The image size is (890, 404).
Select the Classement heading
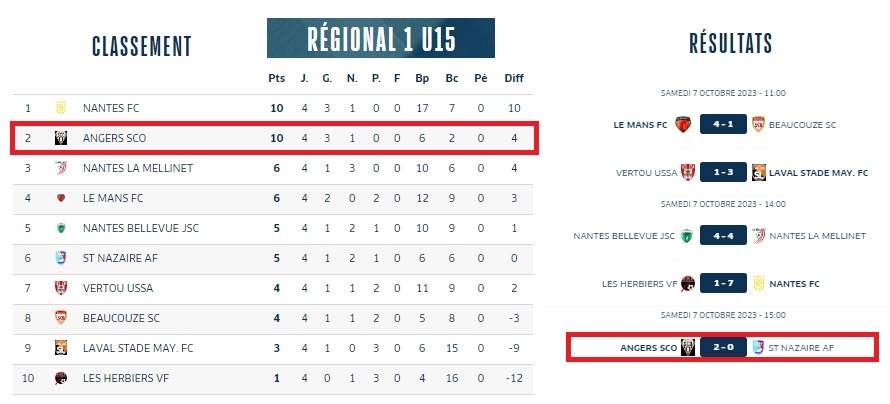pyautogui.click(x=141, y=46)
